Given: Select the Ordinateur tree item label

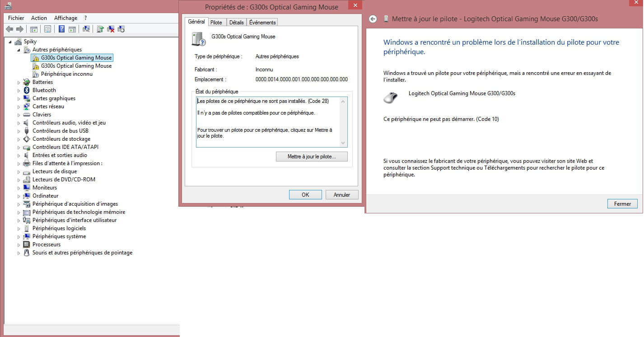Looking at the screenshot, I should [x=46, y=196].
